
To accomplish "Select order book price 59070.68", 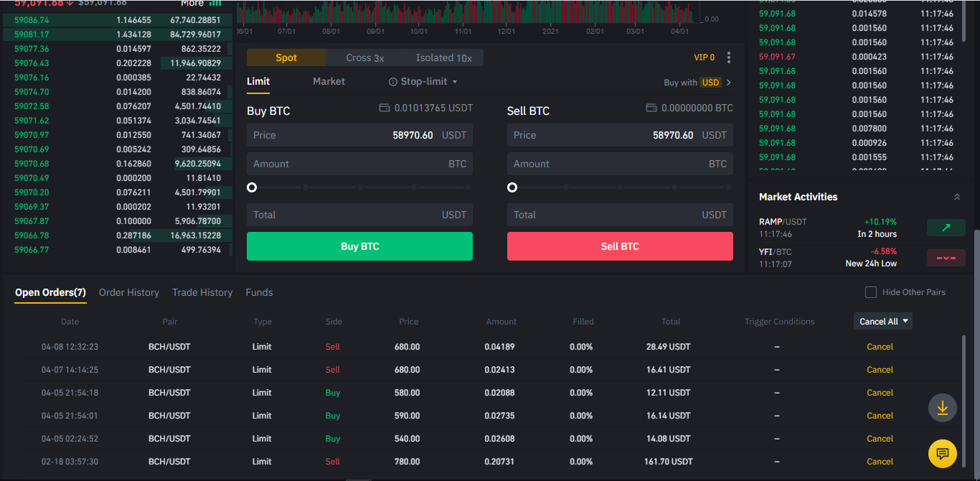I will pos(32,164).
